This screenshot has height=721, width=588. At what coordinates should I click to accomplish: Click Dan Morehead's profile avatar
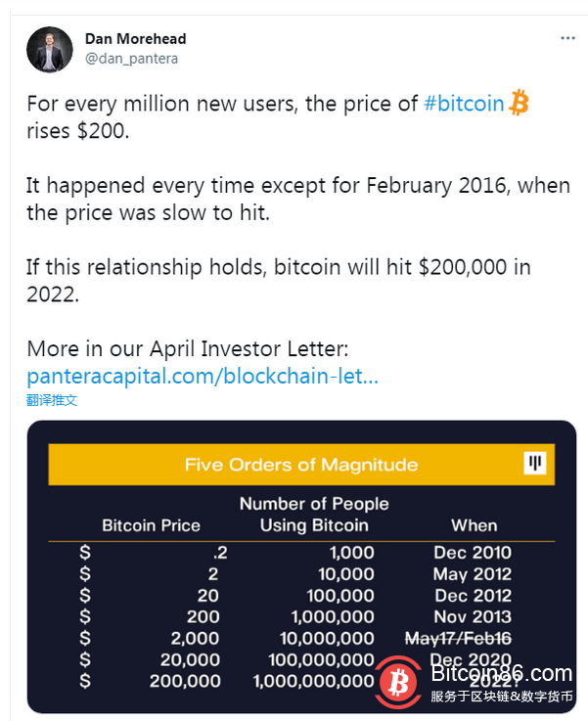tap(49, 49)
